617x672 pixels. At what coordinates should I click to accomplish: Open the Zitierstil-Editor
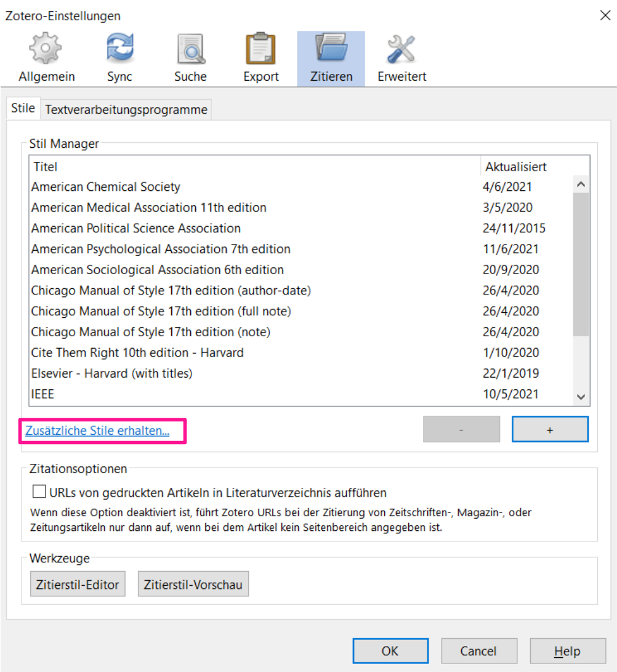pyautogui.click(x=78, y=584)
